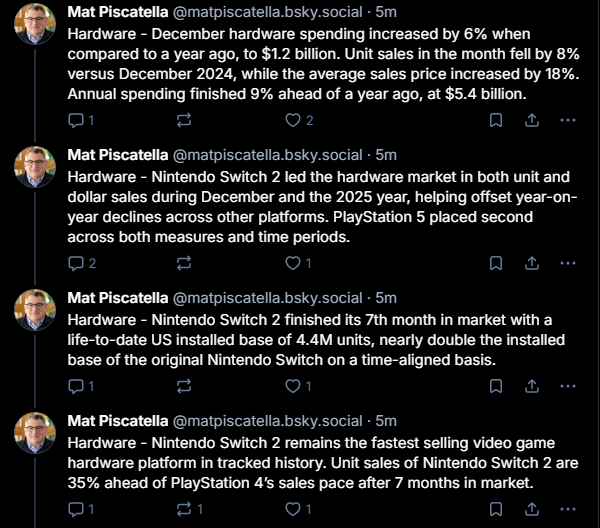The image size is (600, 528).
Task: Reply to the December hardware spending post
Action: (x=81, y=121)
